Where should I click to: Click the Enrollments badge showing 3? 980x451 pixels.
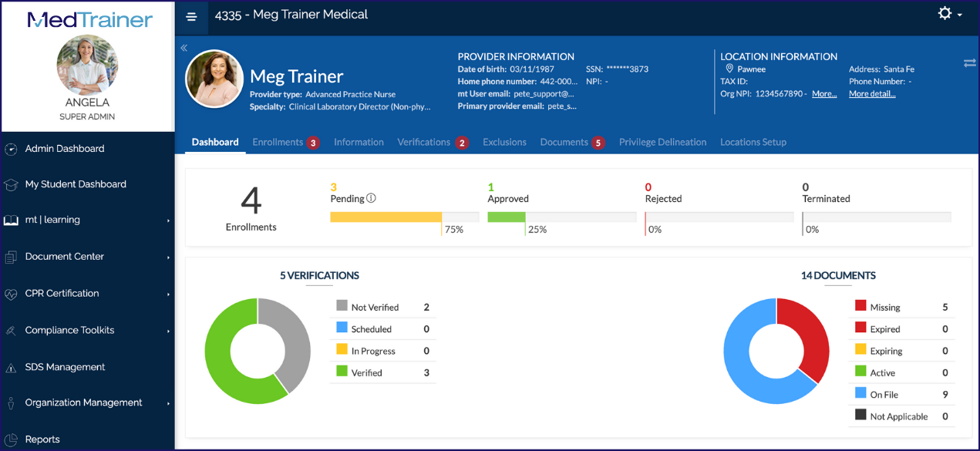pos(312,143)
